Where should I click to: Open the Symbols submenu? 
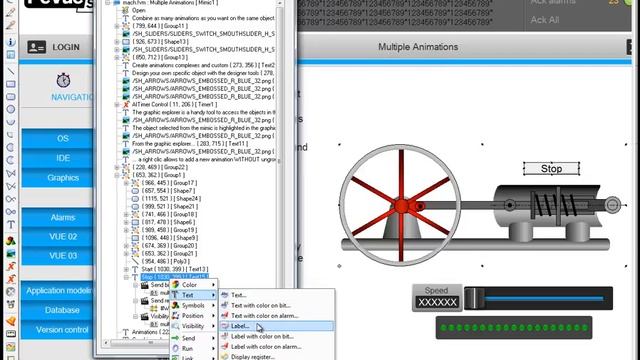[x=194, y=305]
